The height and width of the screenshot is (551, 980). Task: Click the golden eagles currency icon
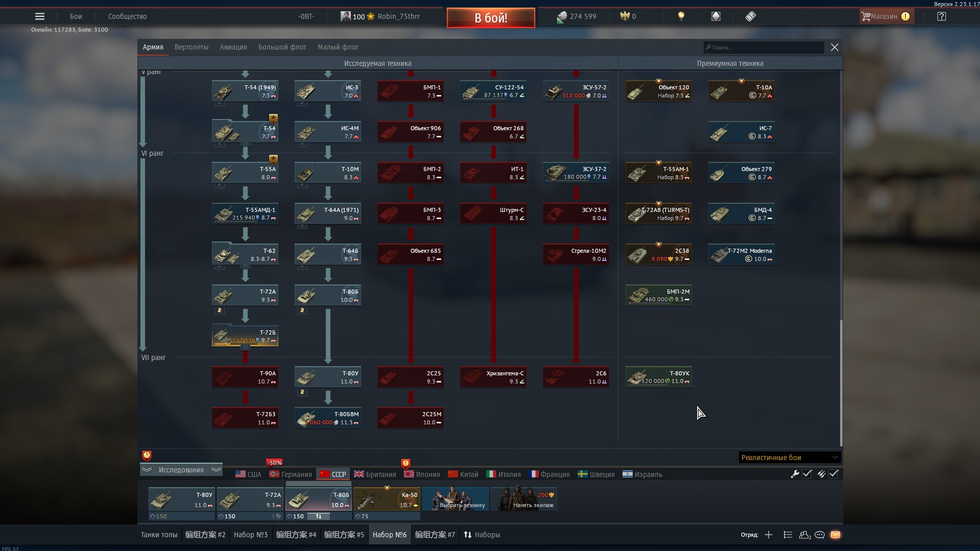pyautogui.click(x=625, y=16)
